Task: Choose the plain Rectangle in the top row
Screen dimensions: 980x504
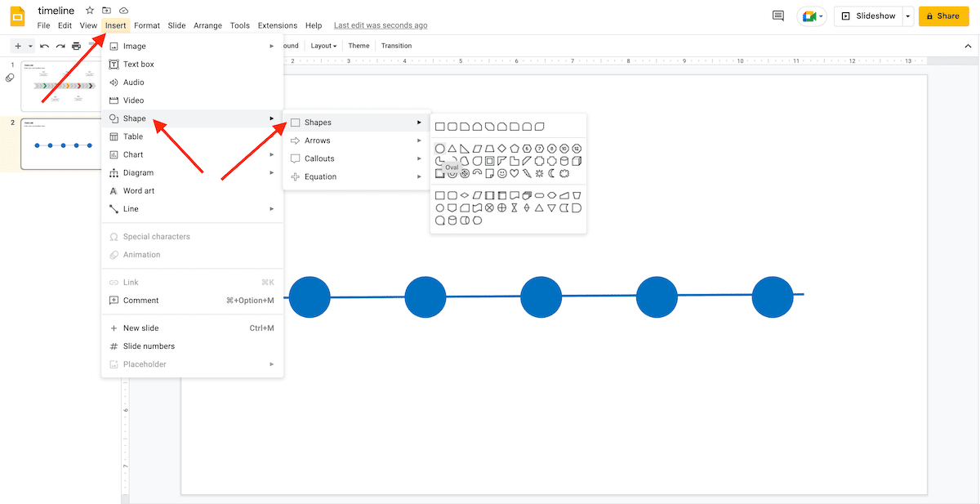Action: [x=440, y=127]
